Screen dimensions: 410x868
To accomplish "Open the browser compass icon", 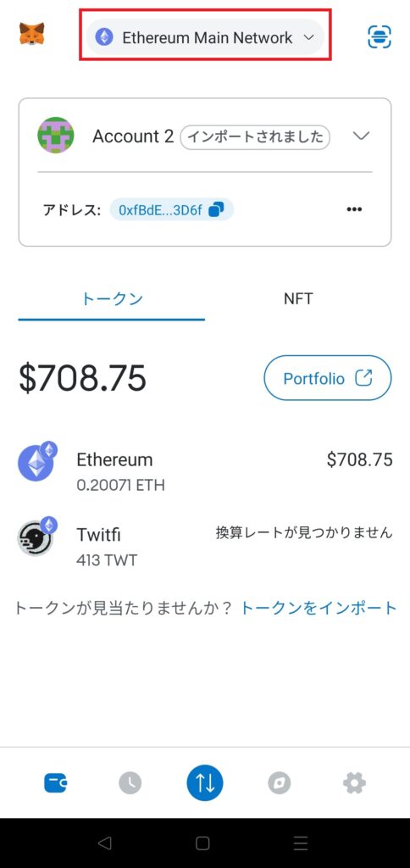I will pyautogui.click(x=280, y=782).
